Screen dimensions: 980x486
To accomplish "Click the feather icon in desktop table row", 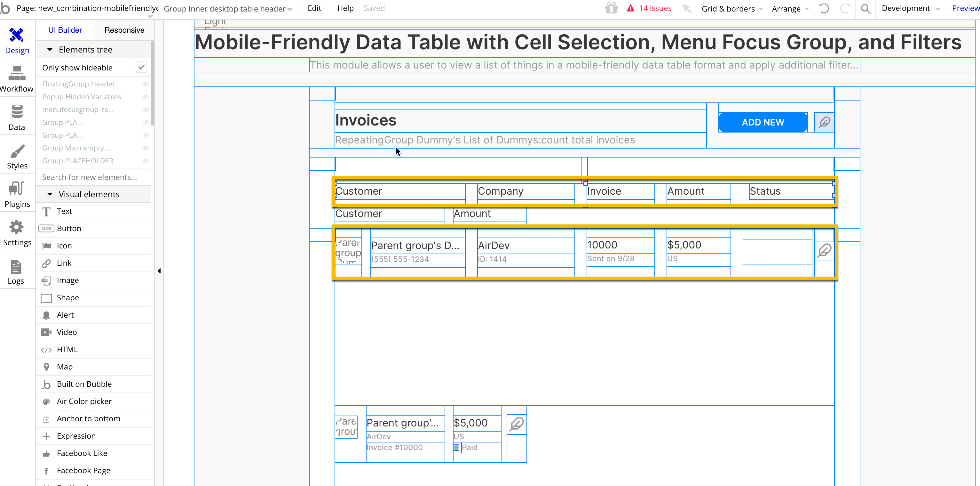I will 824,250.
